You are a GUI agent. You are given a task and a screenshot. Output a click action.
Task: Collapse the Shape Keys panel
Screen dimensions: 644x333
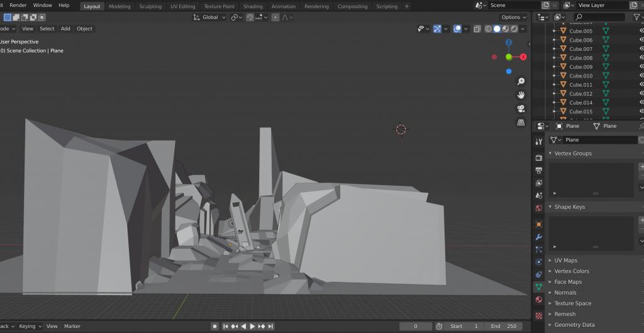click(550, 207)
